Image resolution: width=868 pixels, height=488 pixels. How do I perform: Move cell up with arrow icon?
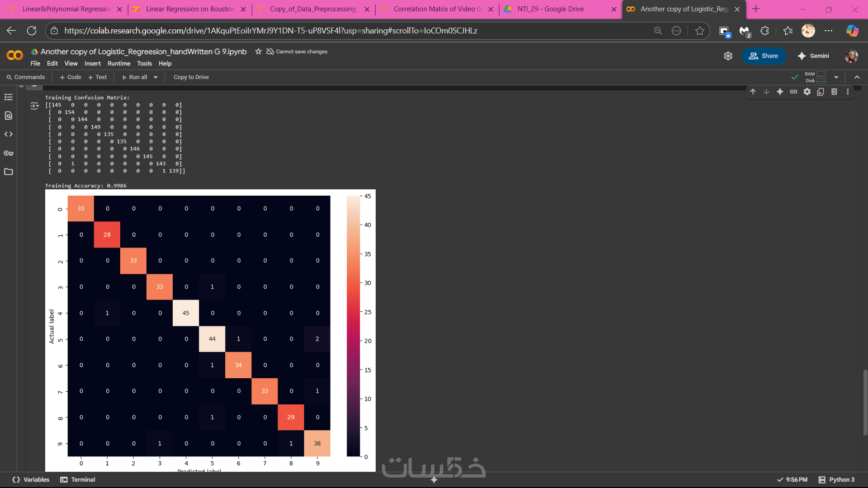753,92
